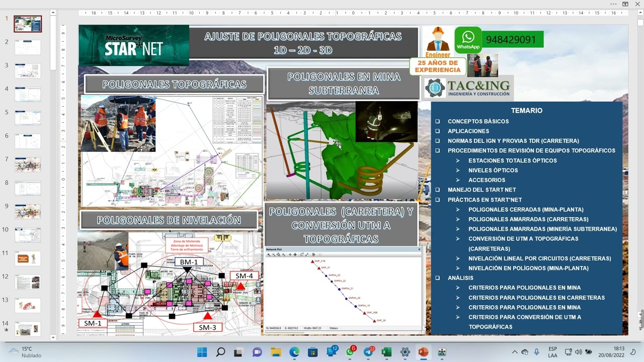
Task: Click the cloud sync tray icon
Action: (525, 352)
